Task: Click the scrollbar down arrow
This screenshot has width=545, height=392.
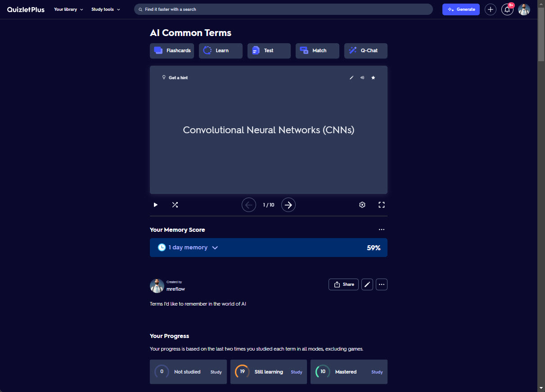Action: 541,387
